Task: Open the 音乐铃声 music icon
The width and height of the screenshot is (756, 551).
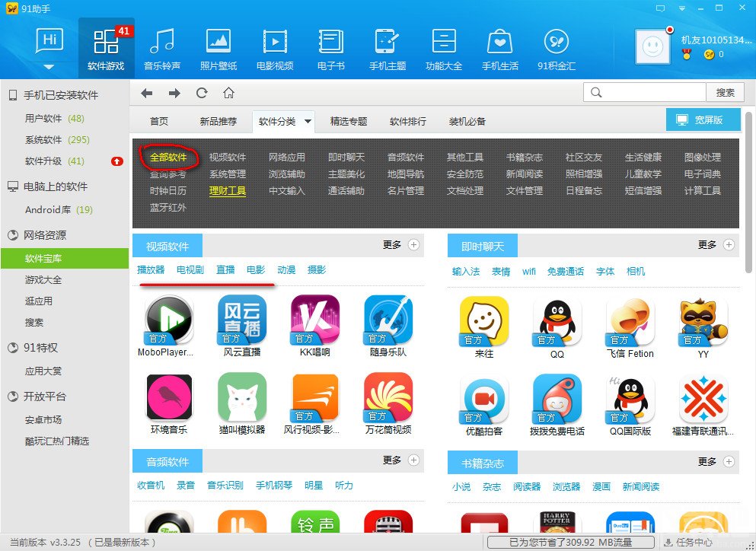Action: coord(162,41)
